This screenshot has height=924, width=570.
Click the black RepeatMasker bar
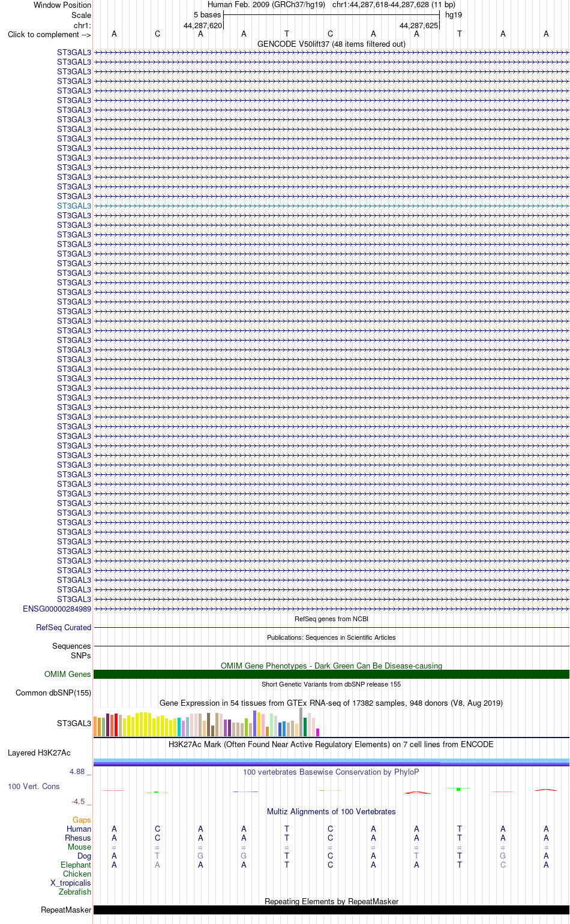pos(331,910)
